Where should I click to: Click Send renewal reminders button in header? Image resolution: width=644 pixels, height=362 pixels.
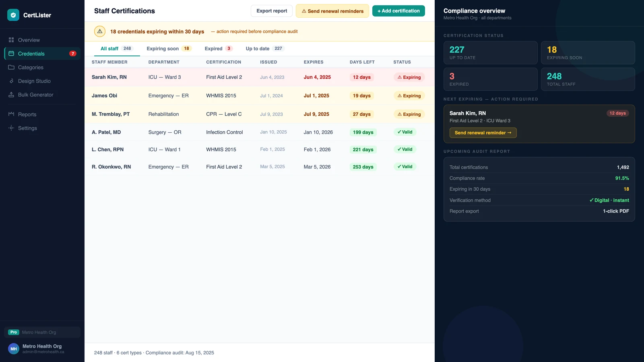(332, 11)
